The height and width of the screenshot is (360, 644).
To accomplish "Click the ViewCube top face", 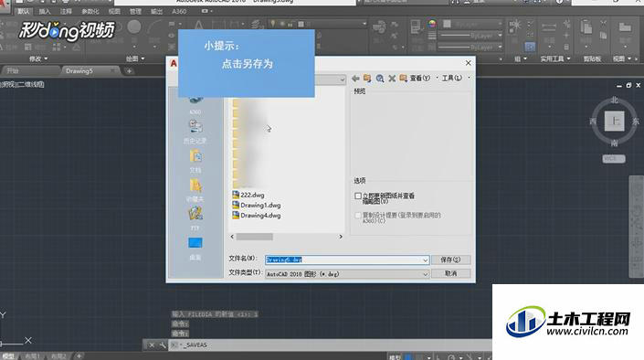I will coord(615,121).
